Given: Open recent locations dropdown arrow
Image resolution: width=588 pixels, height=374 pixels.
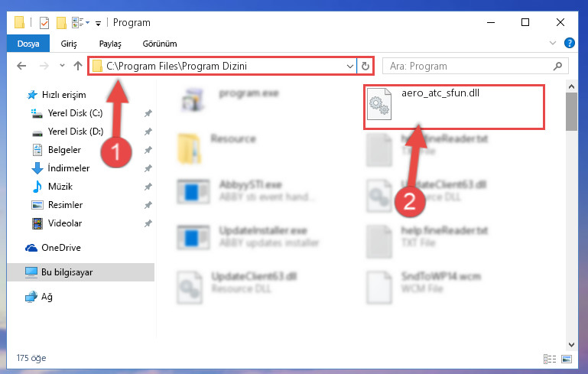Looking at the screenshot, I should [62, 66].
